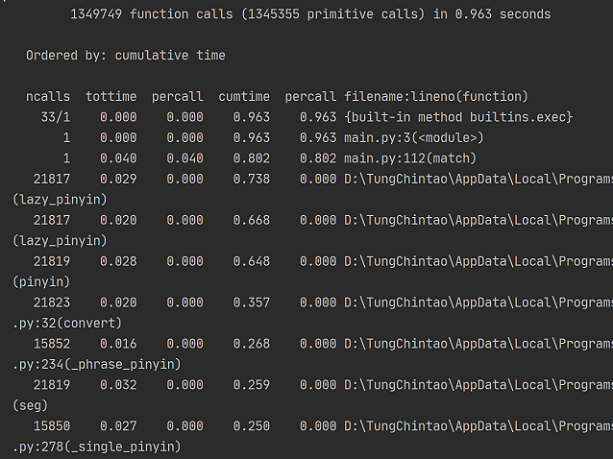613x459 pixels.
Task: Click the 21823 ncalls value
Action: (x=51, y=302)
